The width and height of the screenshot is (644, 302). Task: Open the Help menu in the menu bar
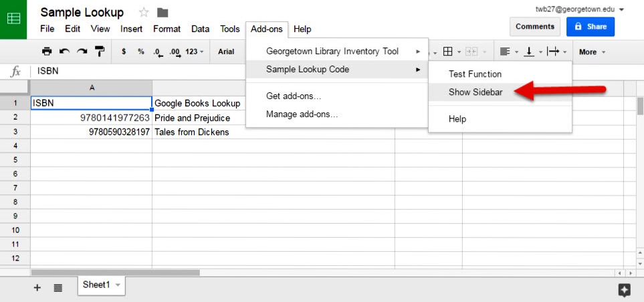click(x=302, y=29)
